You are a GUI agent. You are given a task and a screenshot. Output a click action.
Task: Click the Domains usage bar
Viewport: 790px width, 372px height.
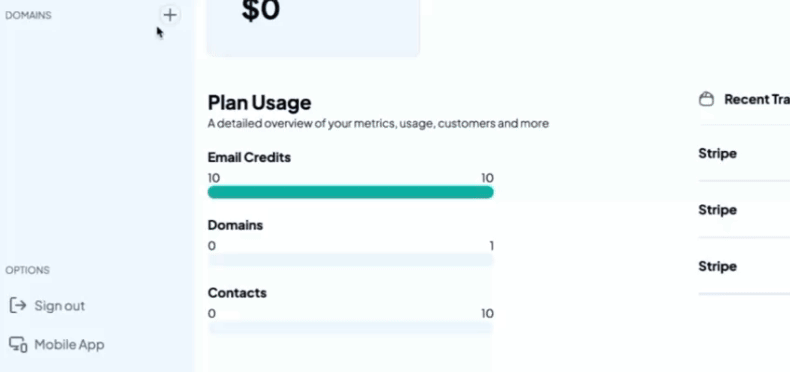pyautogui.click(x=351, y=260)
